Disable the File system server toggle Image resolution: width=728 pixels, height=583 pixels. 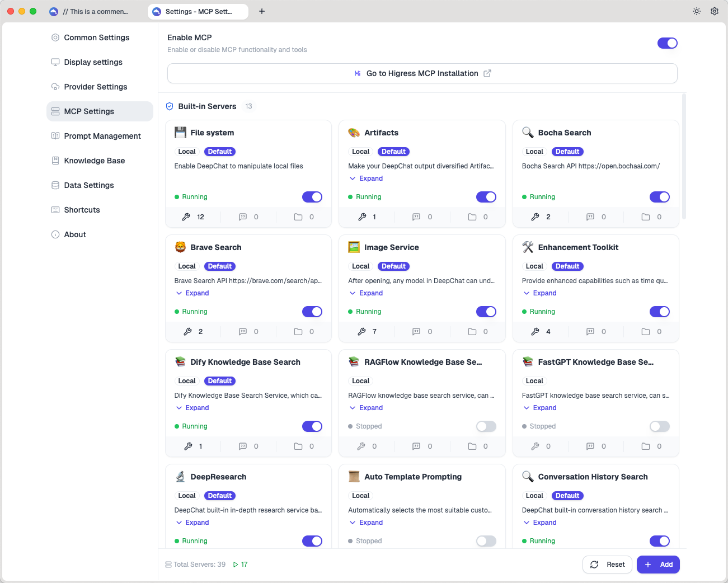coord(312,197)
